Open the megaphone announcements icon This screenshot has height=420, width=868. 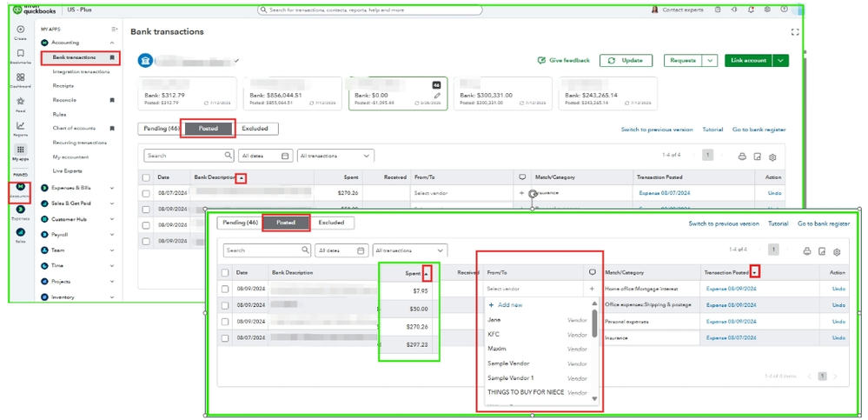tap(734, 10)
